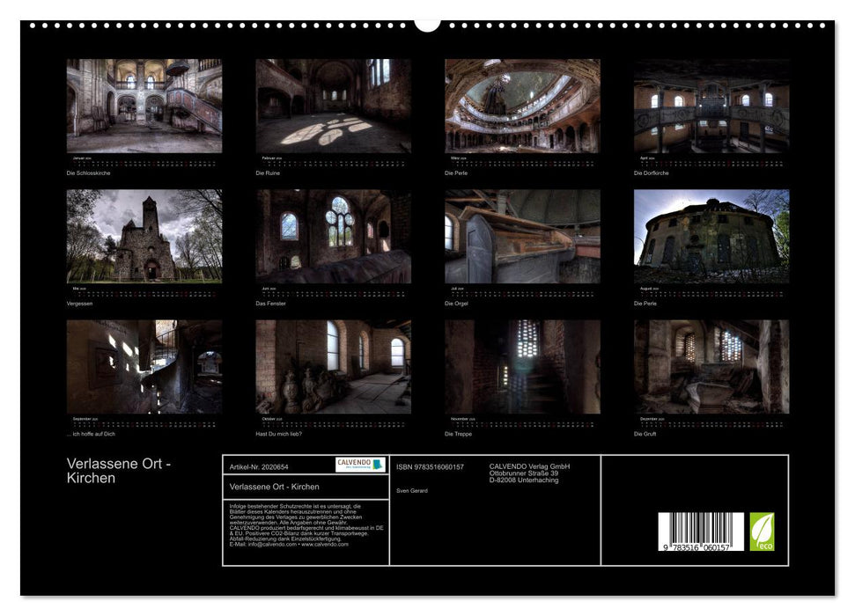This screenshot has width=855, height=616.
Task: Click the ISBN 9783516060157 text
Action: pos(430,466)
